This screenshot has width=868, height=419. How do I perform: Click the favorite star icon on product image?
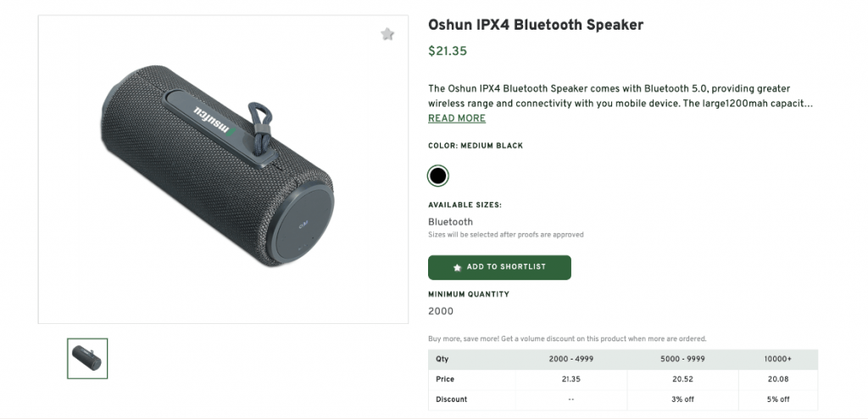(x=387, y=34)
